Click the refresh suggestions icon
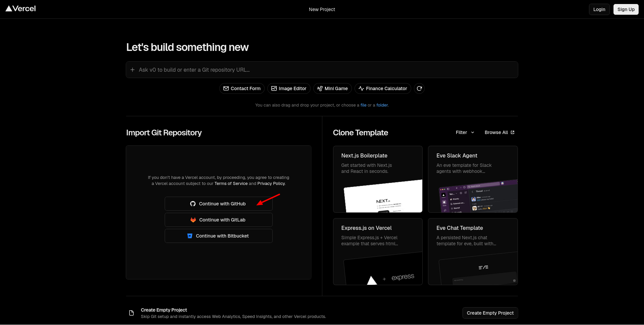The image size is (644, 325). (x=419, y=88)
